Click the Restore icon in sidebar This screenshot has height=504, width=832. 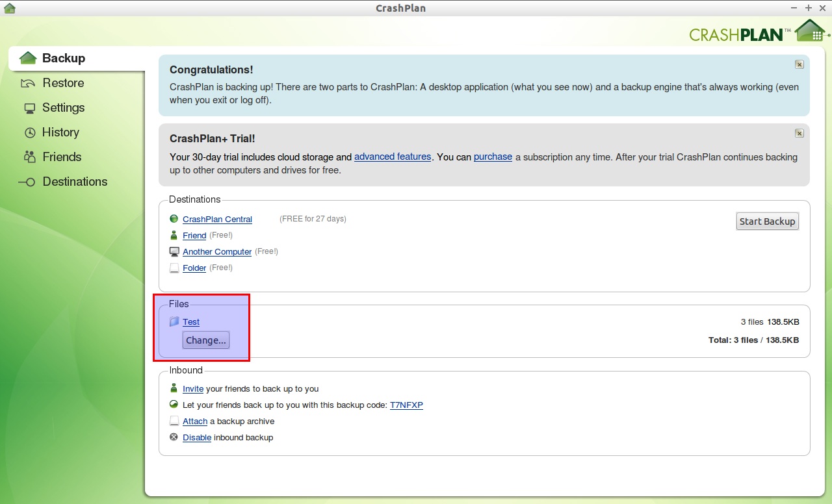point(28,83)
